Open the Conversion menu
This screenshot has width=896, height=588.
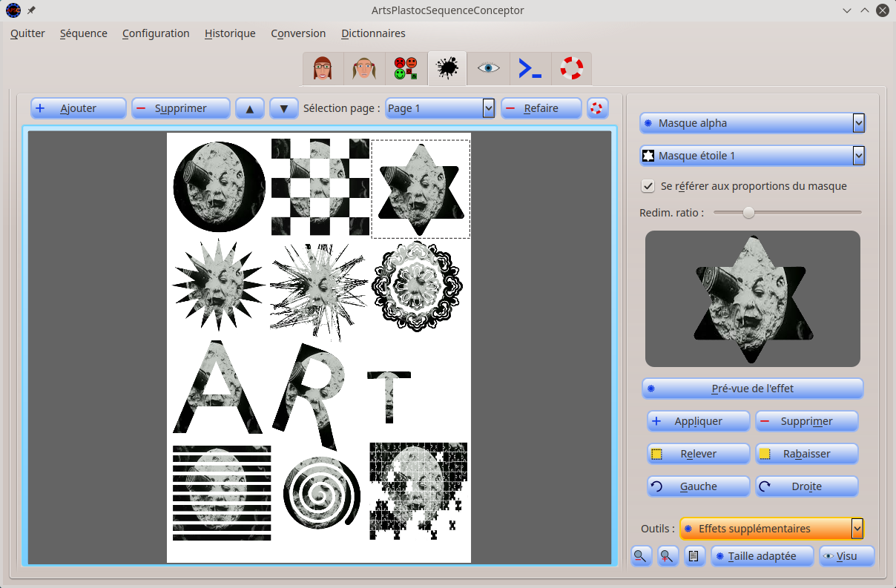tap(298, 33)
